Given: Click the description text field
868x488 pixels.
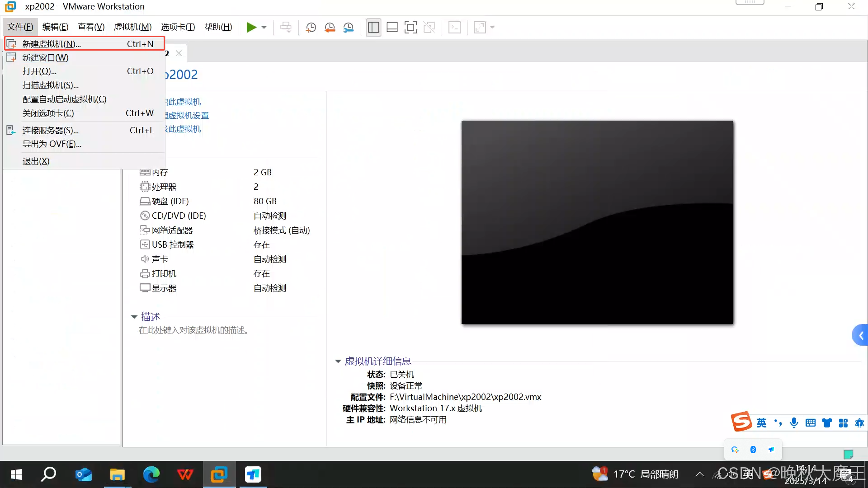Looking at the screenshot, I should pos(193,330).
